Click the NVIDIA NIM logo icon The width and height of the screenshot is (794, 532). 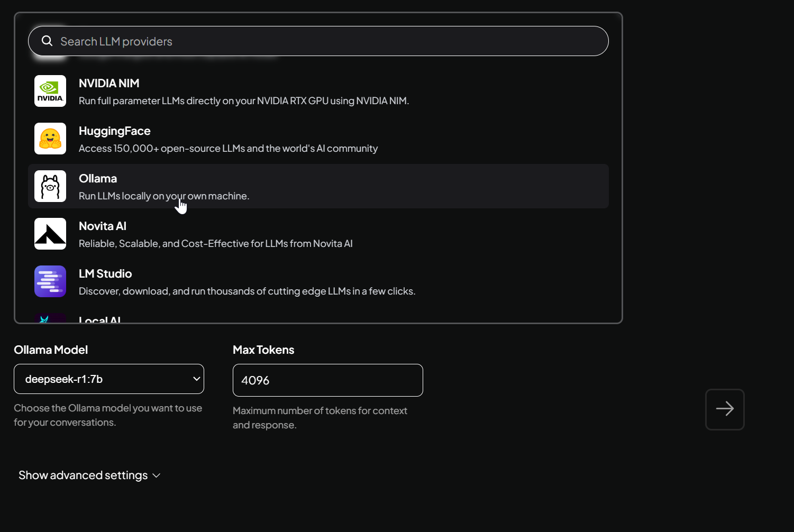pos(50,91)
